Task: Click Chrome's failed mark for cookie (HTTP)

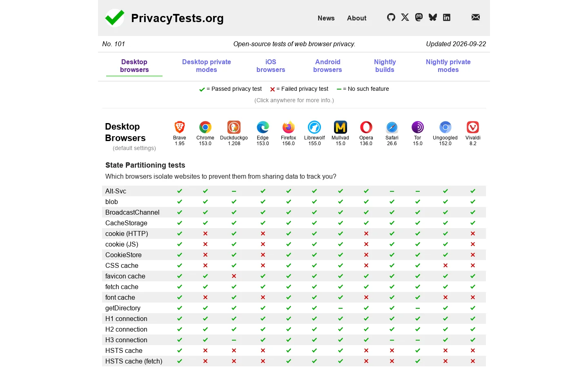Action: (205, 233)
